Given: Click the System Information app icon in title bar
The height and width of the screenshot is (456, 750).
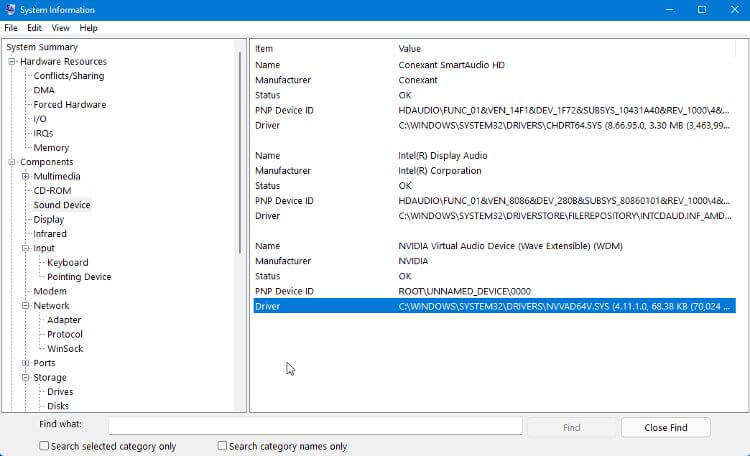Looking at the screenshot, I should tap(10, 9).
